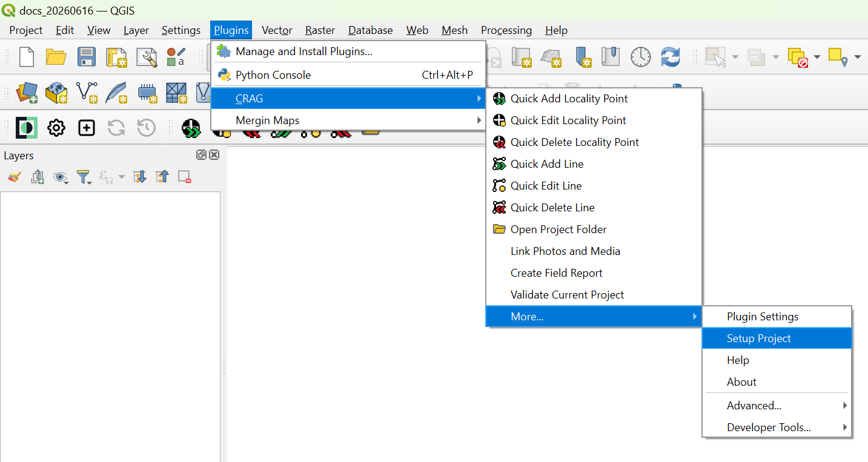Open an existing project with folder icon

coord(56,57)
